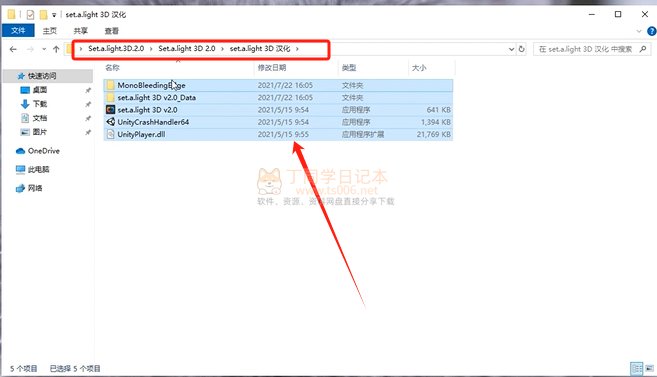The height and width of the screenshot is (377, 657).
Task: Expand the chevron after set.a.light 3D 汉化 breadcrumb
Action: (297, 49)
